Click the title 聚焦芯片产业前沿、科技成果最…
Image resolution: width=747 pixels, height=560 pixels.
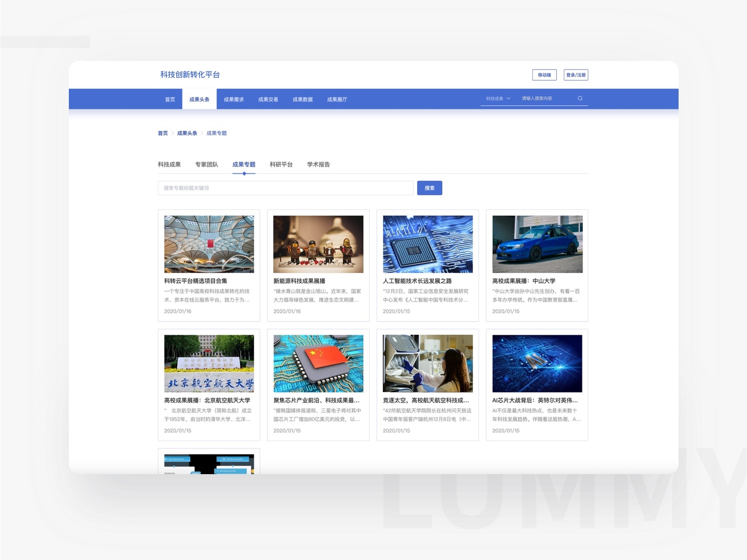click(317, 401)
